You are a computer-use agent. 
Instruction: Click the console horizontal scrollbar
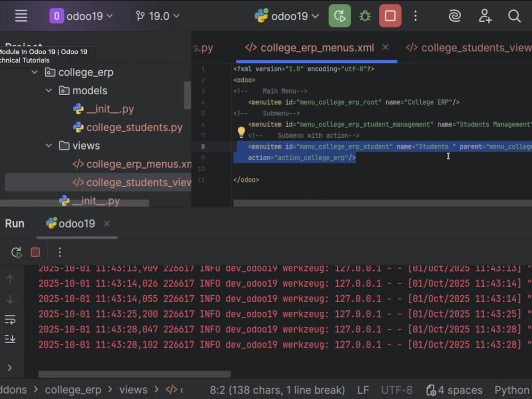click(135, 374)
